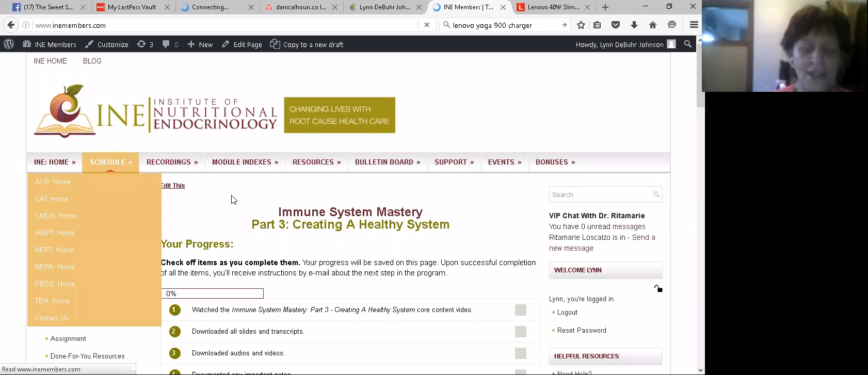Click the bookmark star icon

pos(581,25)
